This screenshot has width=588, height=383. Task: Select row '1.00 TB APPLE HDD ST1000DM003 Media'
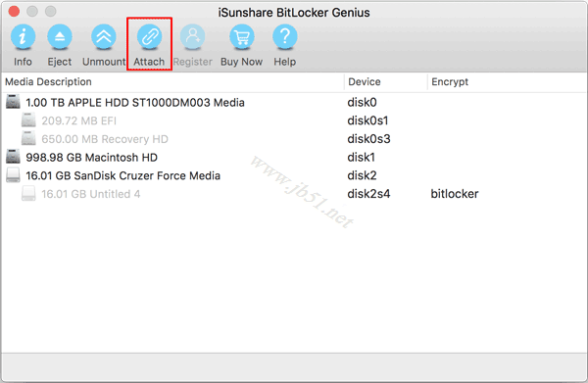click(294, 102)
